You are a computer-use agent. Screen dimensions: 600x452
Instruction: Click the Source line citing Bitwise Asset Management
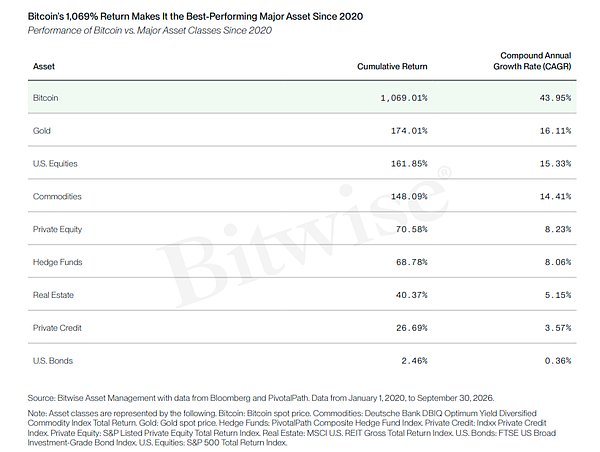(261, 398)
